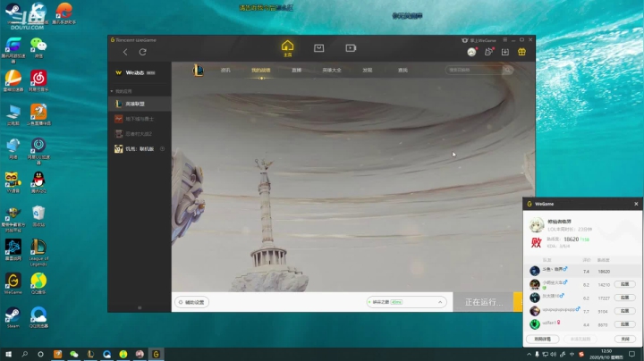Open the QQ penguin desktop shortcut

click(x=38, y=182)
